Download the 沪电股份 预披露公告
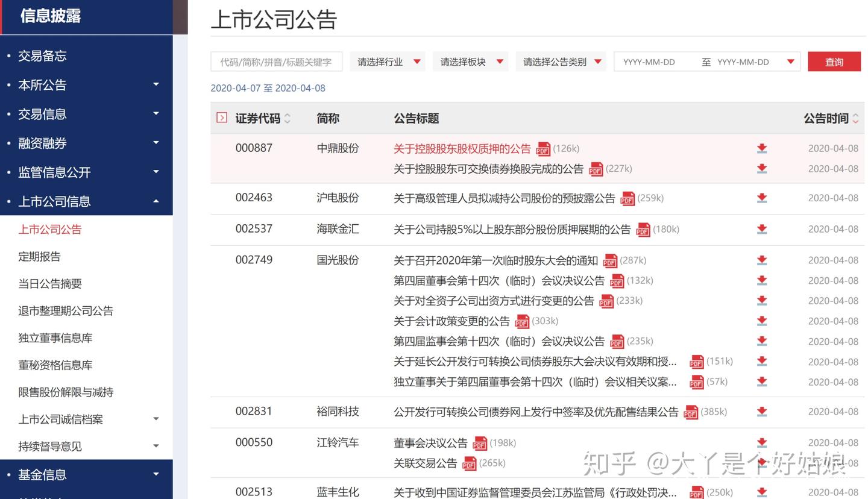The height and width of the screenshot is (499, 868). click(761, 198)
